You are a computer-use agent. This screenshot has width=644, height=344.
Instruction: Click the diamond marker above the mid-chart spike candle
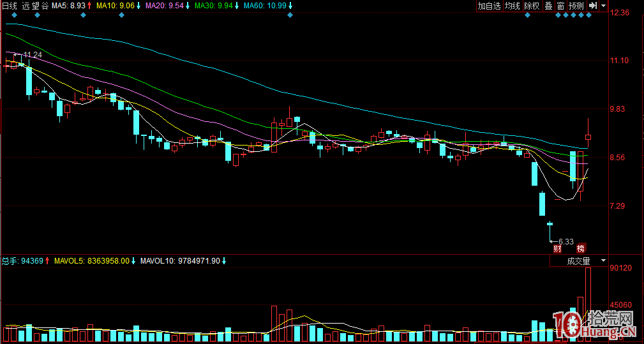[x=290, y=15]
